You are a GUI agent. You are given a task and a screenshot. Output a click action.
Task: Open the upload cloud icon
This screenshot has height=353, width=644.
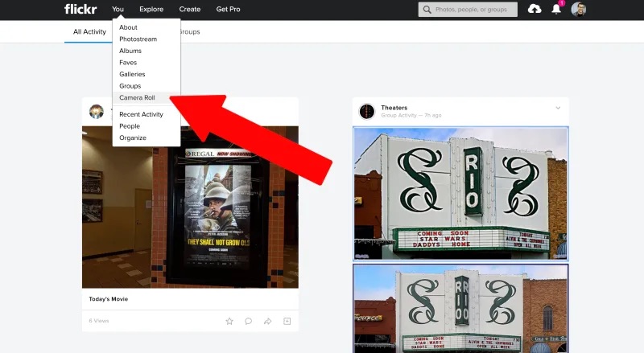[535, 9]
